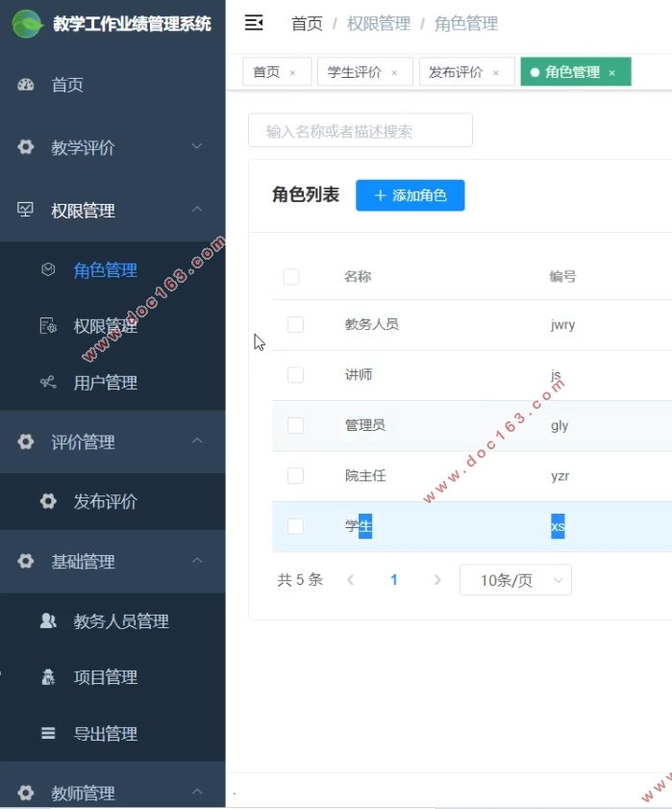Click the gear icon next to 基础管理
The height and width of the screenshot is (809, 672).
click(x=25, y=561)
